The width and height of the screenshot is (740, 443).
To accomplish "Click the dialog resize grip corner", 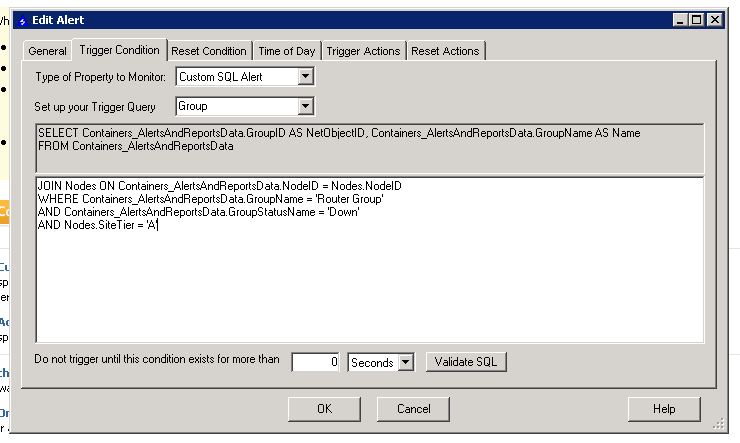I will [x=719, y=424].
